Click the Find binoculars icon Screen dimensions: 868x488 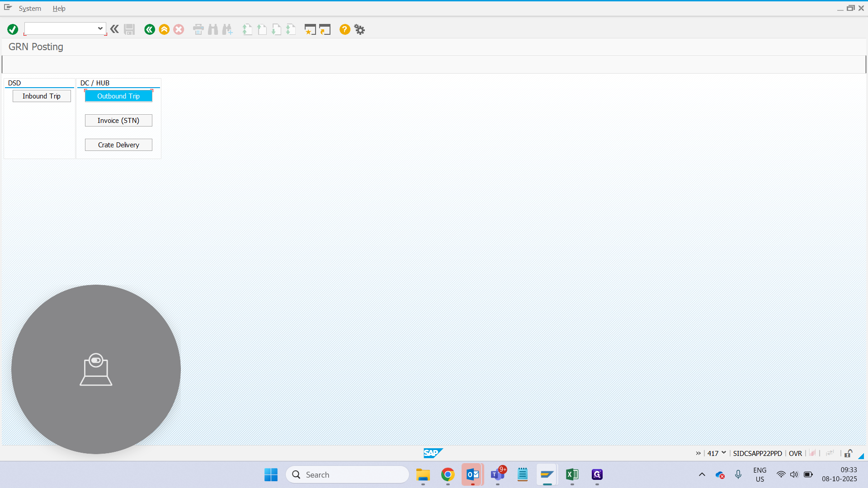[x=213, y=29]
